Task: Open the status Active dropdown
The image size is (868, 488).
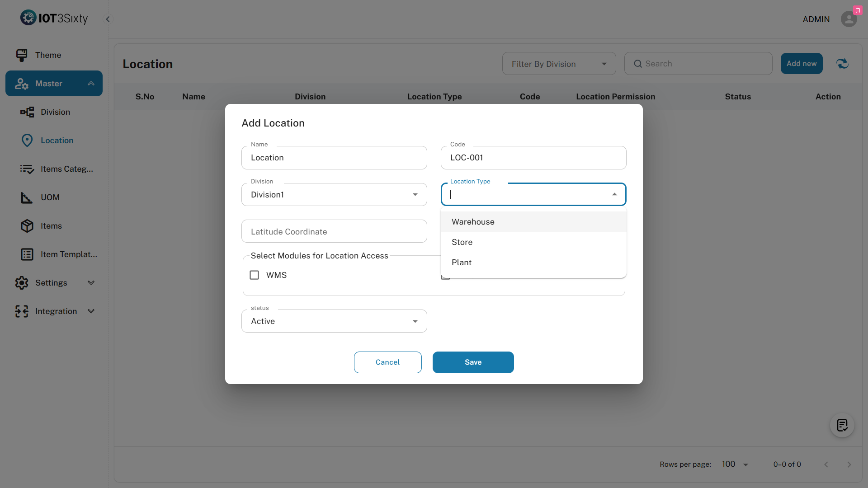Action: (334, 321)
